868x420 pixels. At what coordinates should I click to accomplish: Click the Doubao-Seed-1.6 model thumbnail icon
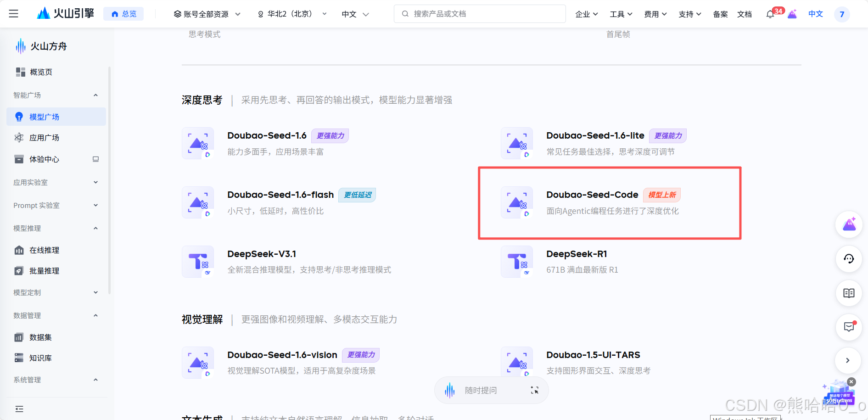(x=198, y=143)
